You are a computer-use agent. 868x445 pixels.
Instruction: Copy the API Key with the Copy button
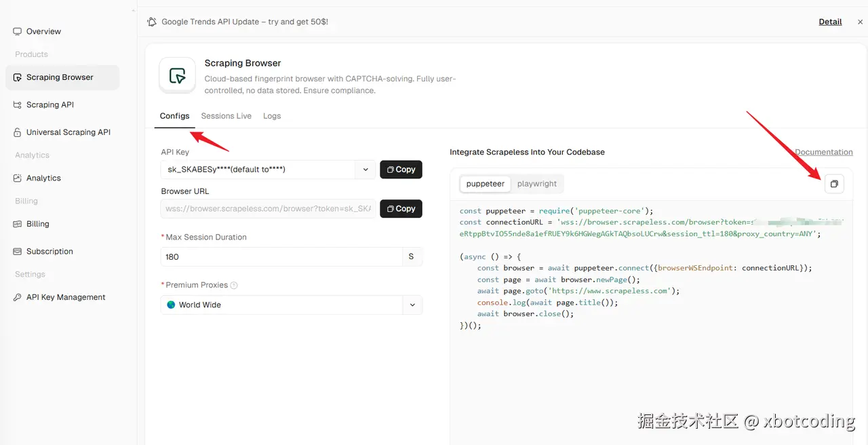pos(401,170)
